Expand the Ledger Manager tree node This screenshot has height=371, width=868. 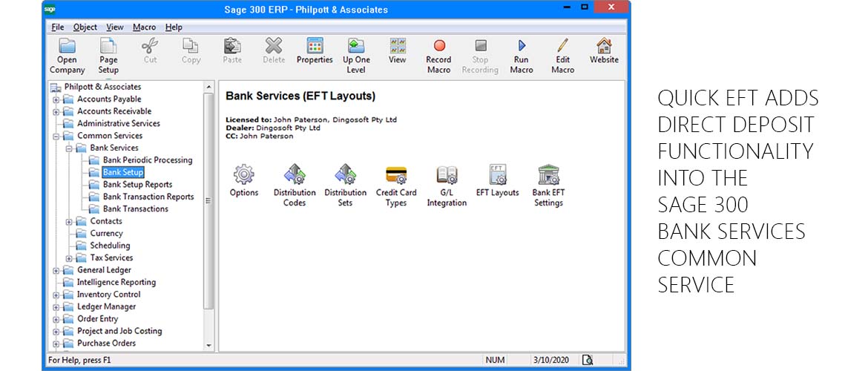click(56, 307)
